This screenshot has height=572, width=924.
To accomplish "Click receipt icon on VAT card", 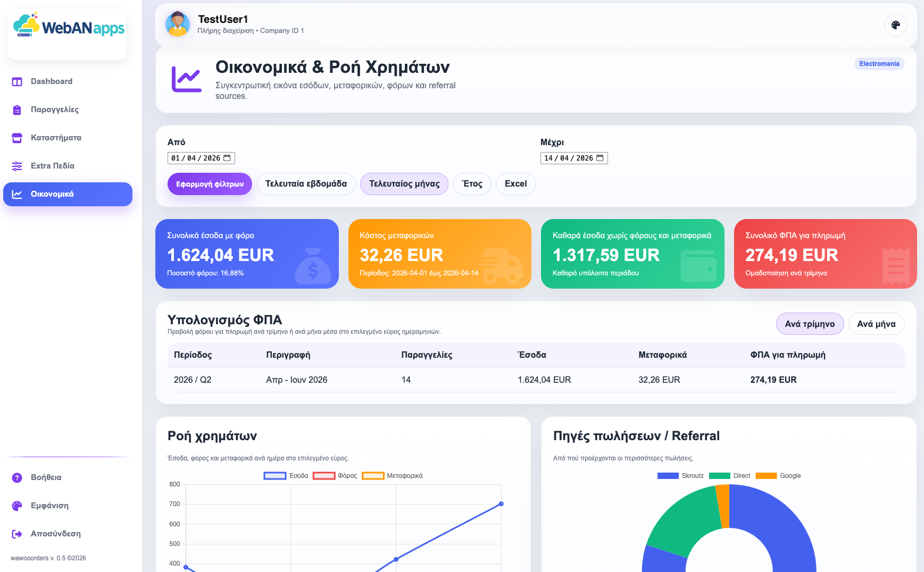I will coord(896,266).
